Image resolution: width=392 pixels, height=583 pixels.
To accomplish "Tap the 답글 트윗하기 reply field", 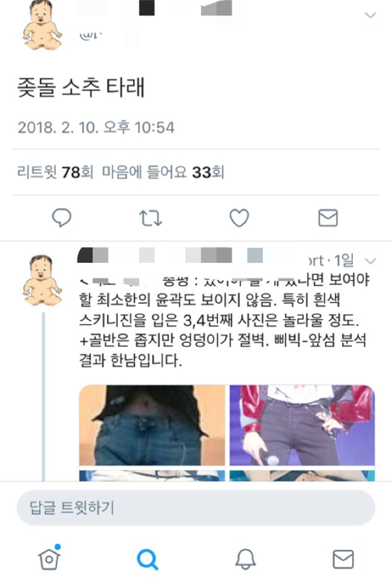I will (x=196, y=508).
